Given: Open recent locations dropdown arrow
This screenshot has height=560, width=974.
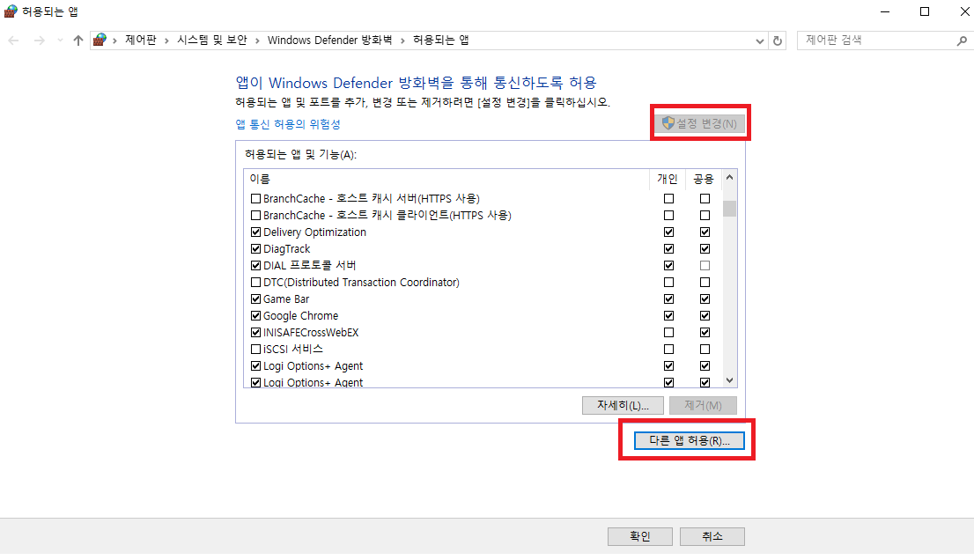Looking at the screenshot, I should click(x=60, y=41).
